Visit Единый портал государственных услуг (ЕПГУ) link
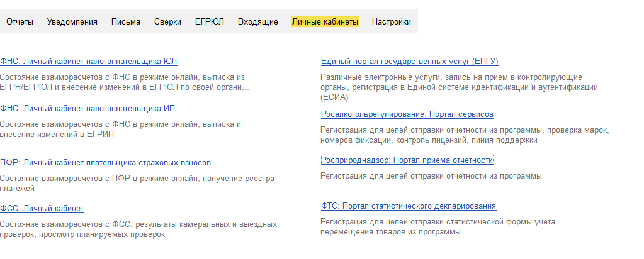This screenshot has height=259, width=644. [409, 61]
